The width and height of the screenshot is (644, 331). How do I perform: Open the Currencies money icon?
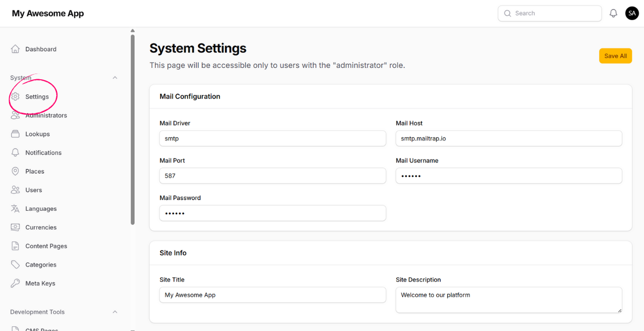click(16, 227)
